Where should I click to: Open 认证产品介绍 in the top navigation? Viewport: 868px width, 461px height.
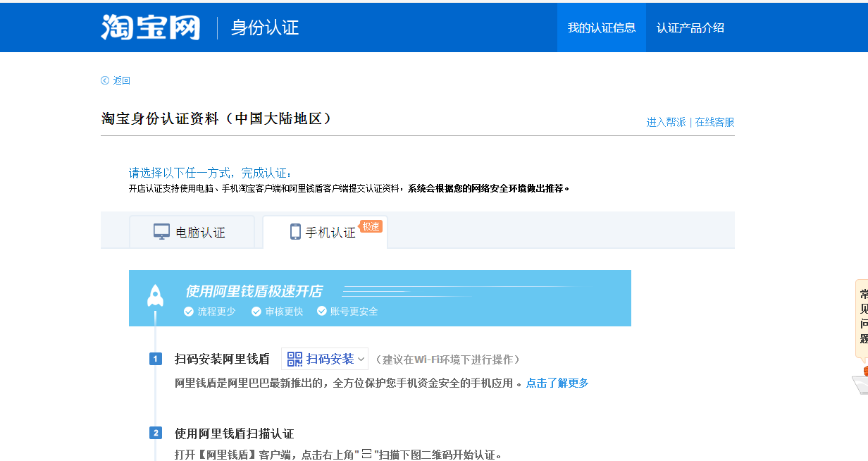point(690,27)
